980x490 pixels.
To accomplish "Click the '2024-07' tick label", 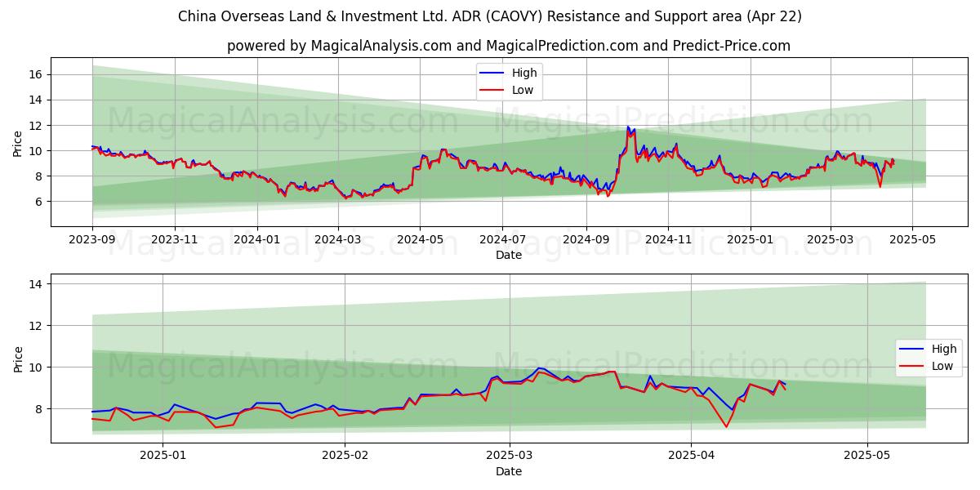I will pos(501,239).
